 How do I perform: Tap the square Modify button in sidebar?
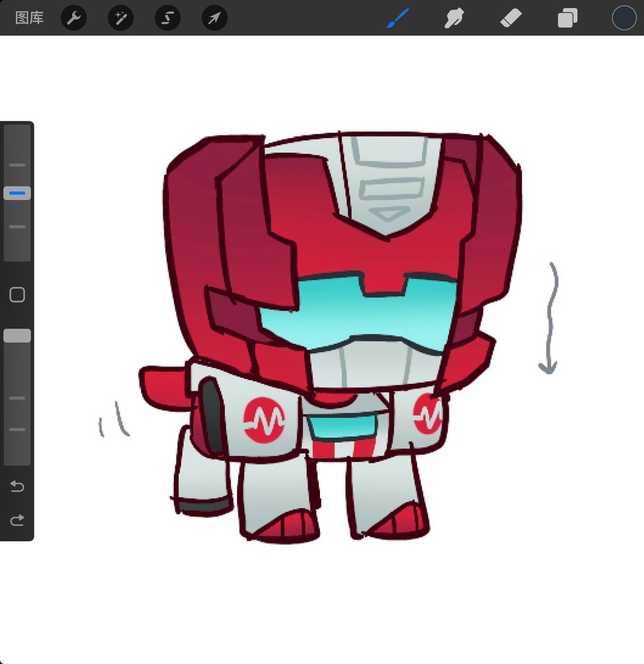(x=17, y=294)
